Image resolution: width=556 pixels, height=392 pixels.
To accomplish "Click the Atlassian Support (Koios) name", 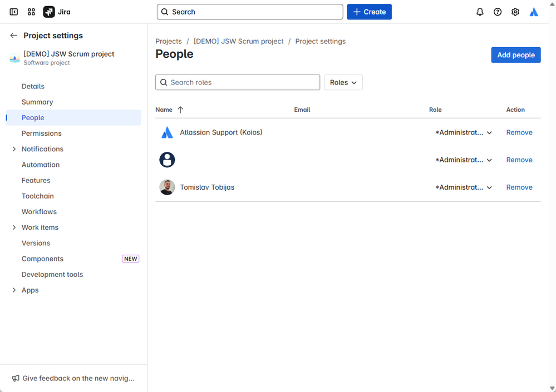I will pos(221,132).
